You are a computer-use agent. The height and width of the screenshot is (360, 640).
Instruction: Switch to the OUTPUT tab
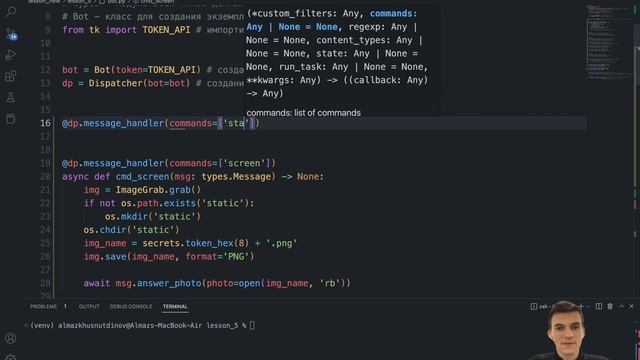89,307
